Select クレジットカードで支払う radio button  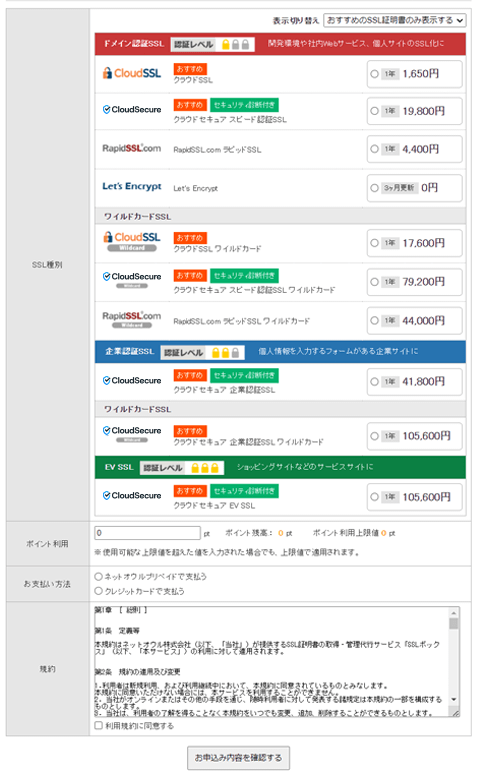pos(98,591)
